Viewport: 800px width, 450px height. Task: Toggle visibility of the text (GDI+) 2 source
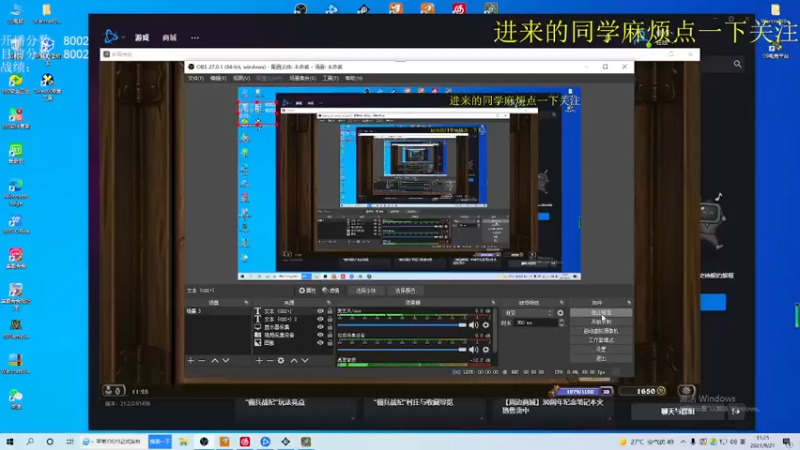320,319
